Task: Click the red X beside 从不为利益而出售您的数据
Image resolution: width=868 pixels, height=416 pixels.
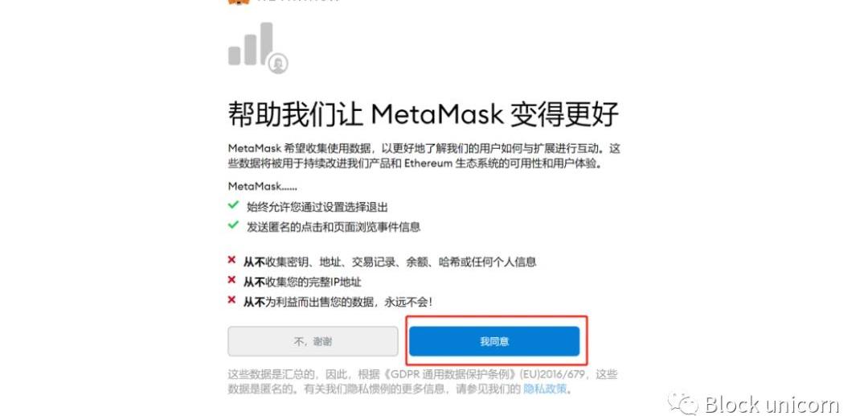Action: click(x=232, y=300)
